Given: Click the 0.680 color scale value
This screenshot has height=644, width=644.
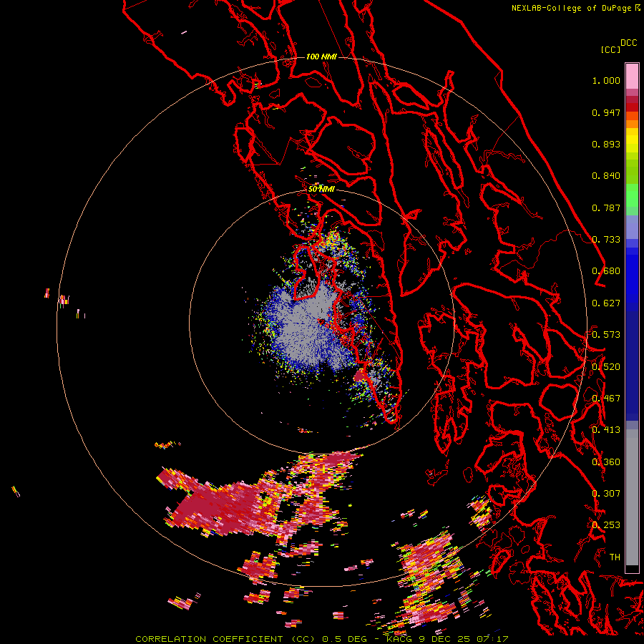Looking at the screenshot, I should tap(606, 271).
